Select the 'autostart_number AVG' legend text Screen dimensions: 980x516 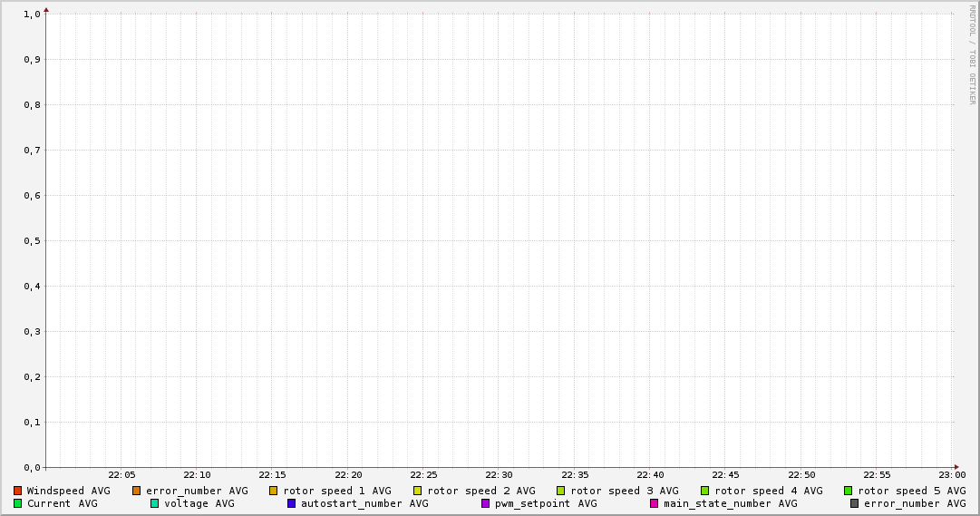pos(365,504)
